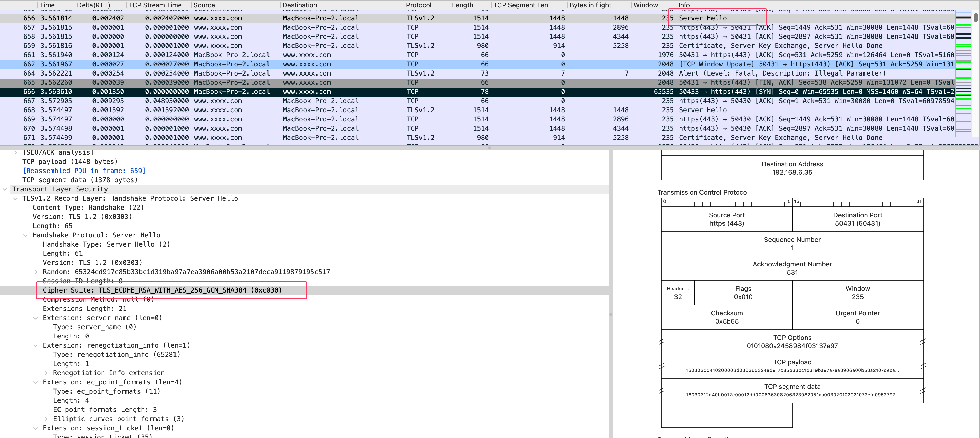Expand the Random field disclosure arrow
980x438 pixels.
pyautogui.click(x=36, y=272)
